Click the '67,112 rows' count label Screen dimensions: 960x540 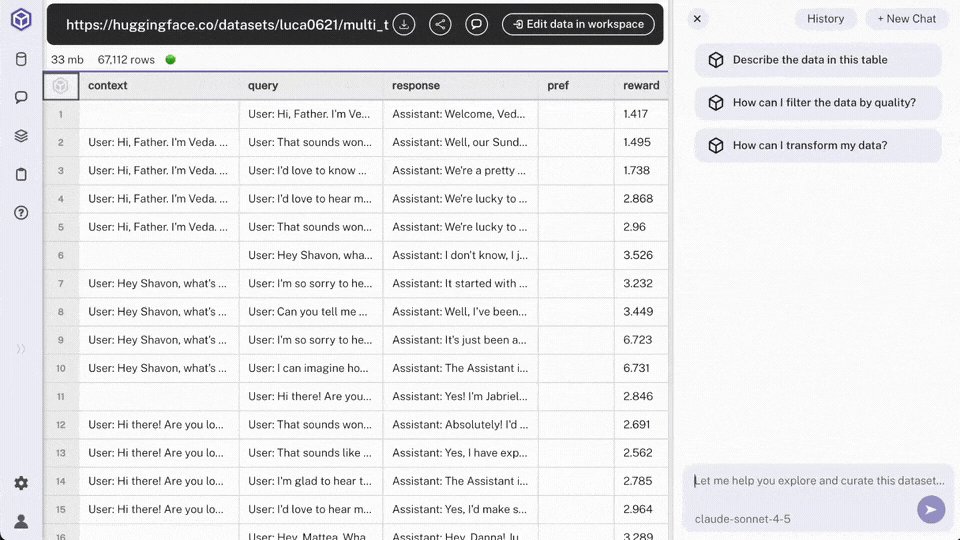126,60
